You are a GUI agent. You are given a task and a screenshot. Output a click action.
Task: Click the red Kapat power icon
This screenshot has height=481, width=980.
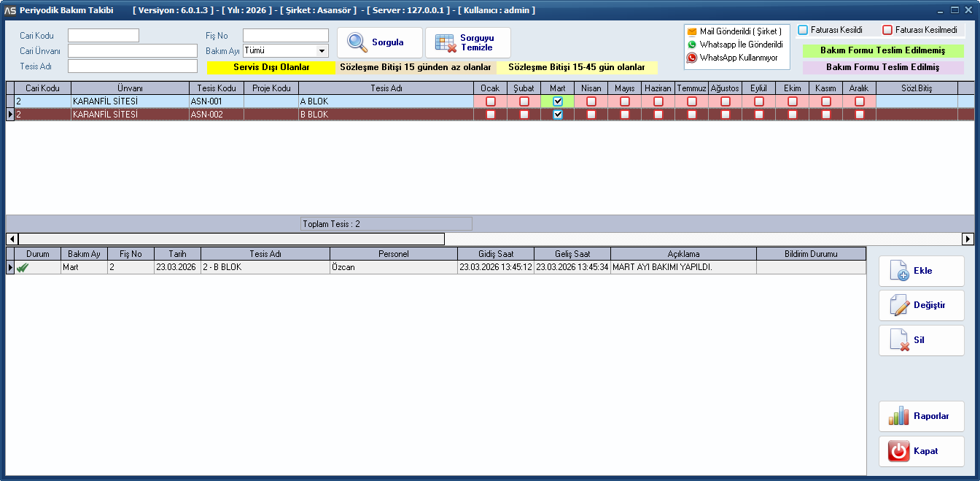[898, 451]
